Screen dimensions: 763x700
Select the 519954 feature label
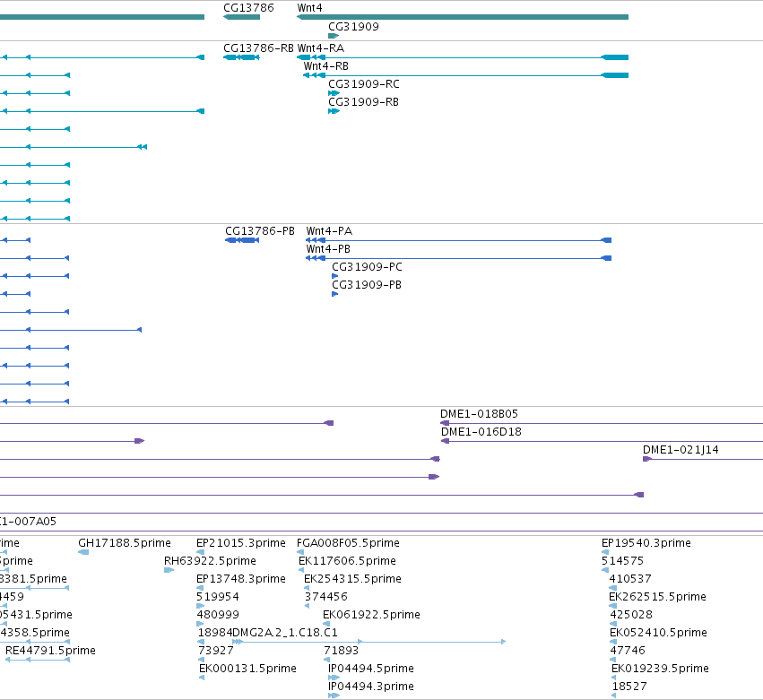(218, 597)
